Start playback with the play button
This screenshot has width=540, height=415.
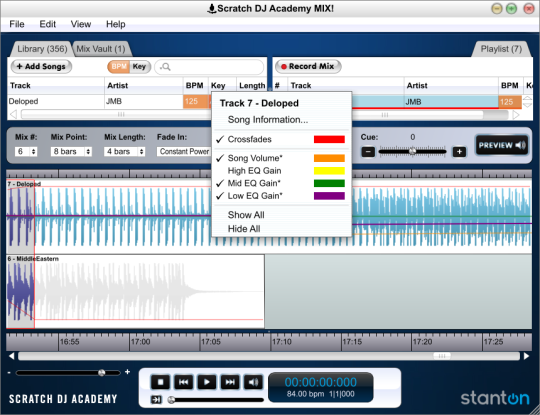tap(207, 382)
